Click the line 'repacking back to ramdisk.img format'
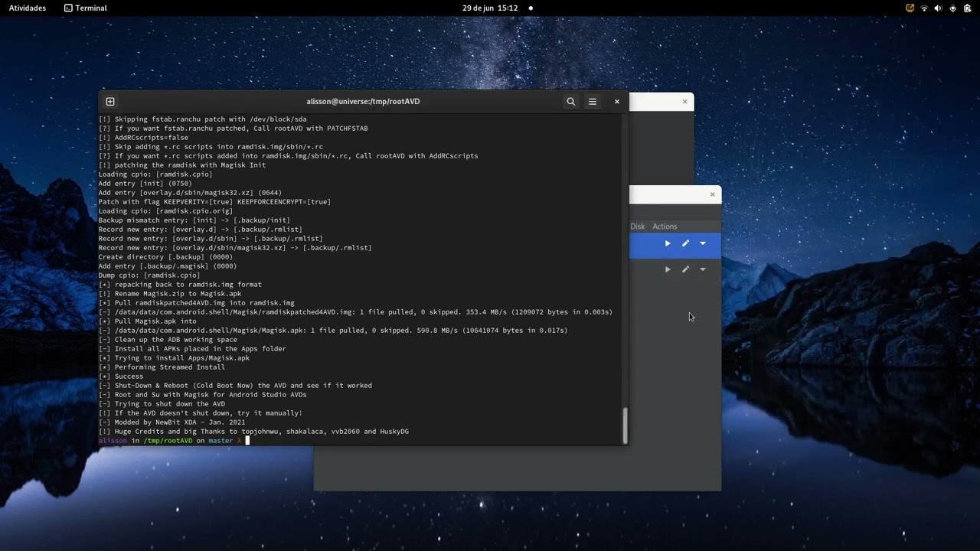 (x=188, y=285)
